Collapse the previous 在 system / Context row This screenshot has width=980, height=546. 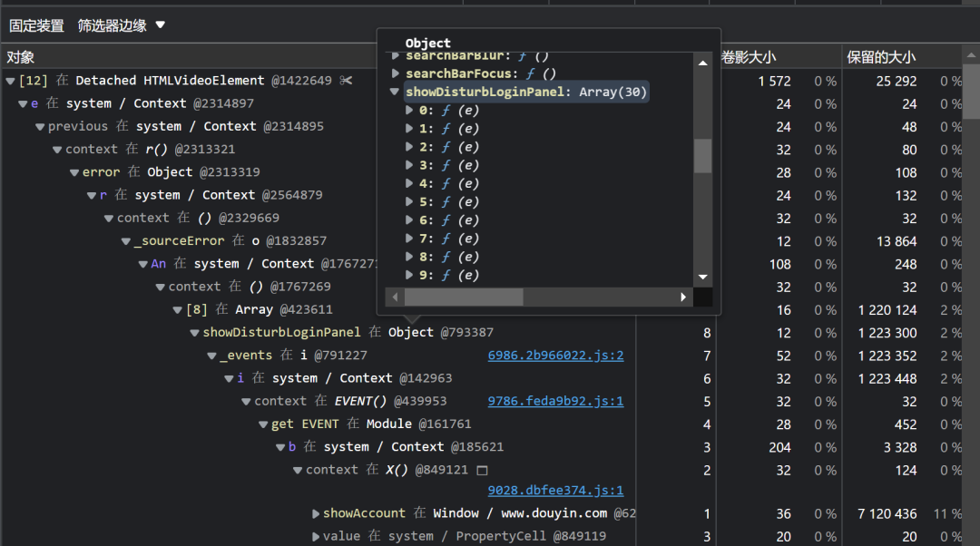point(40,127)
